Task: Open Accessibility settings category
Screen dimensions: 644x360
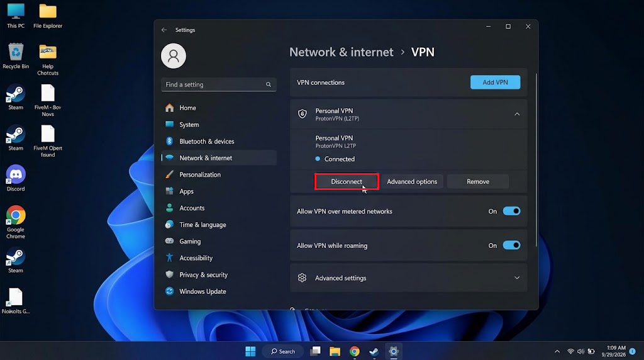Action: [219, 258]
